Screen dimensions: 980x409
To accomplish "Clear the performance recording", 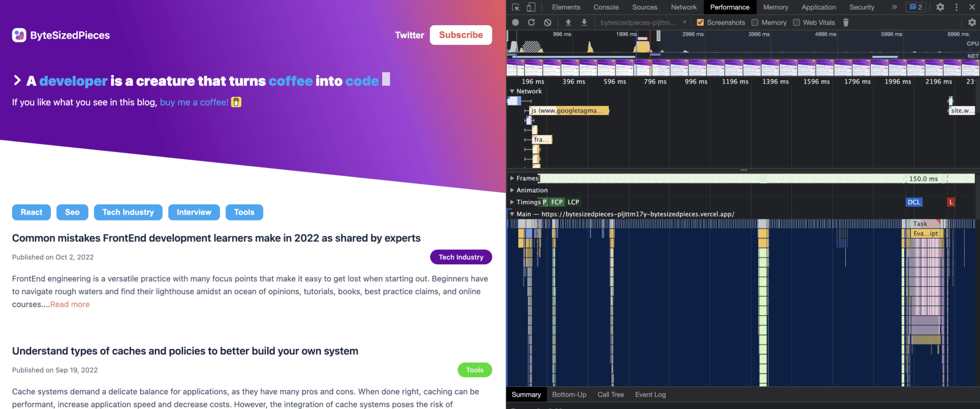I will click(x=548, y=23).
